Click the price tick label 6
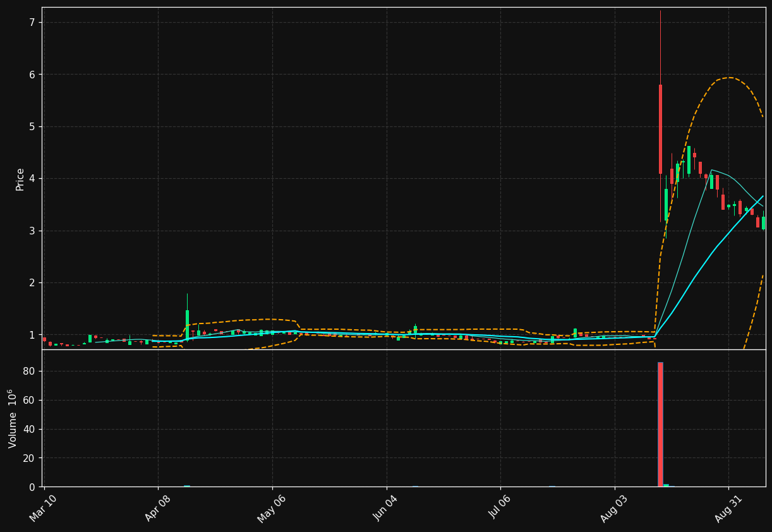Image resolution: width=772 pixels, height=532 pixels. (x=32, y=75)
